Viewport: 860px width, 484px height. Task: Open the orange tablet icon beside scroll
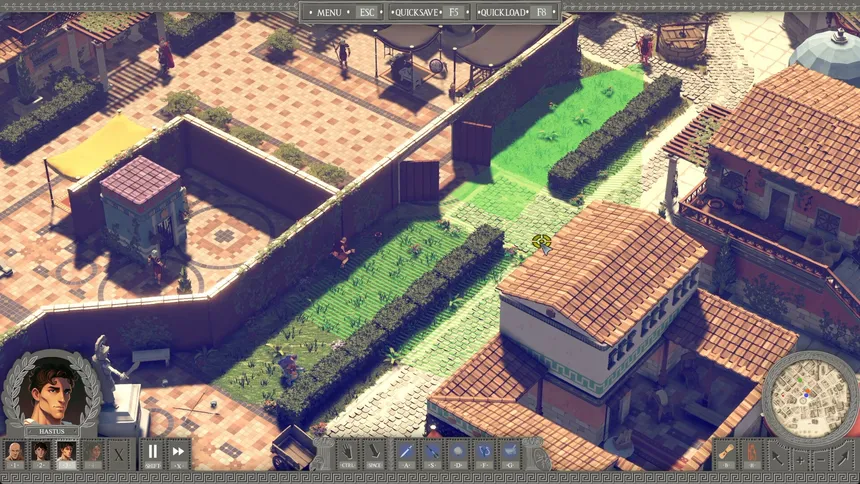pyautogui.click(x=752, y=454)
